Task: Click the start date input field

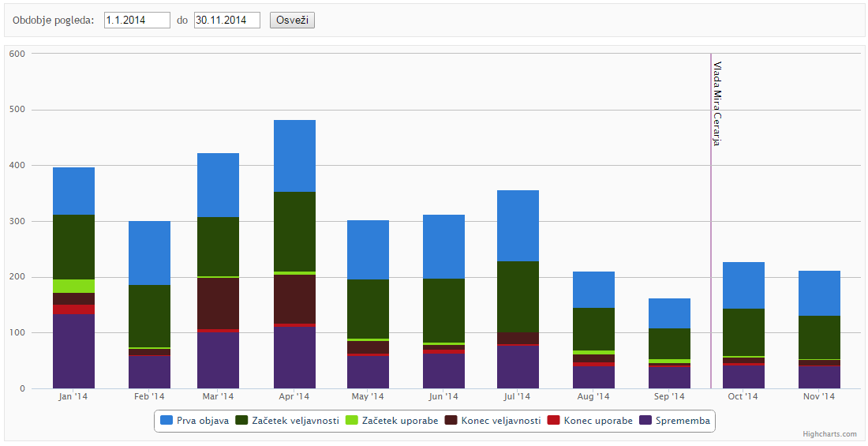Action: [137, 21]
